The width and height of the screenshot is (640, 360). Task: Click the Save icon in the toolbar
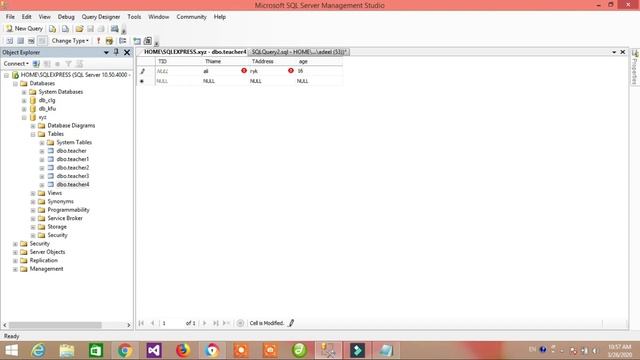coord(90,29)
